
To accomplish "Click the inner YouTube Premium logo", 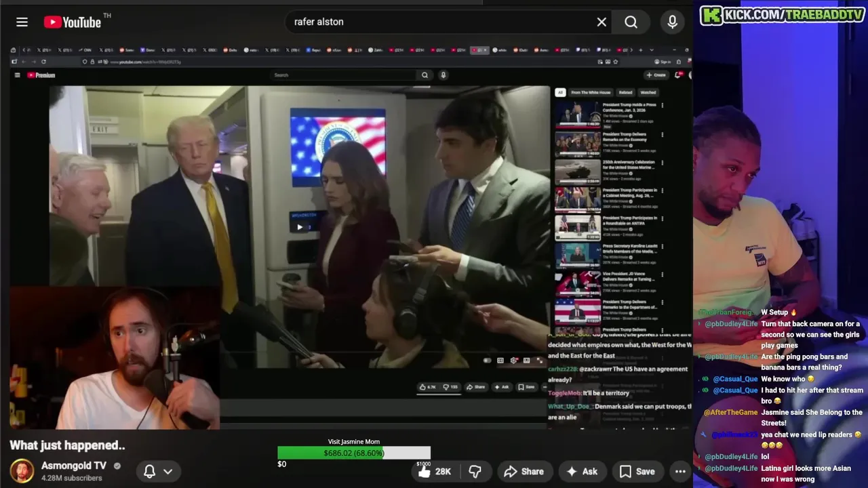I will pyautogui.click(x=41, y=75).
